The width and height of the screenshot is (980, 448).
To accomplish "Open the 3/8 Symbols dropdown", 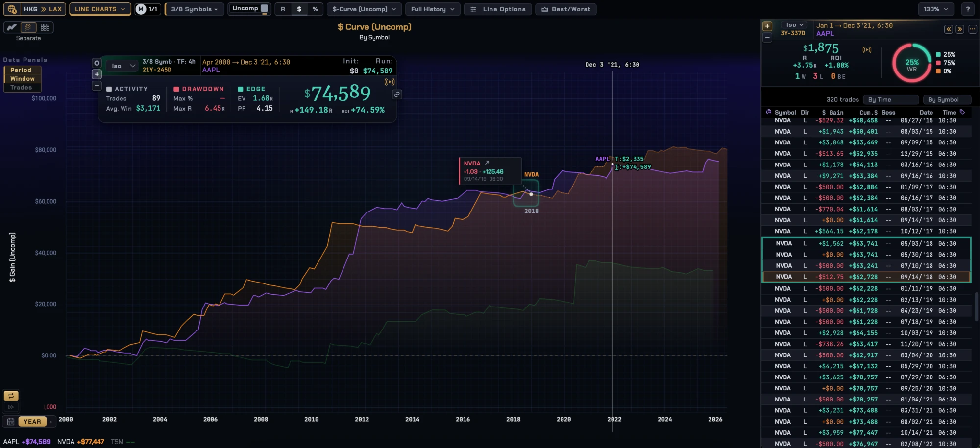I will click(195, 9).
